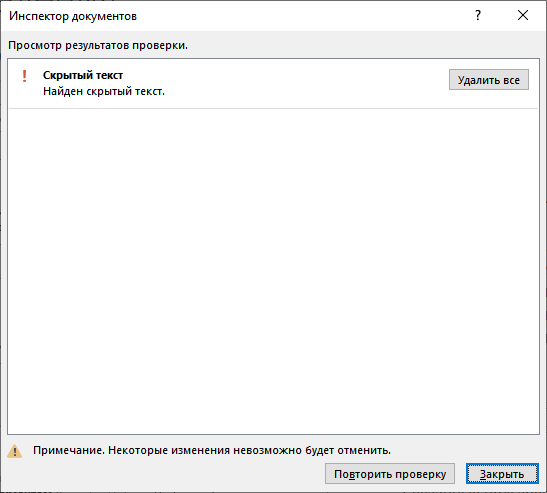Click the Инспектор документов title text

(73, 16)
